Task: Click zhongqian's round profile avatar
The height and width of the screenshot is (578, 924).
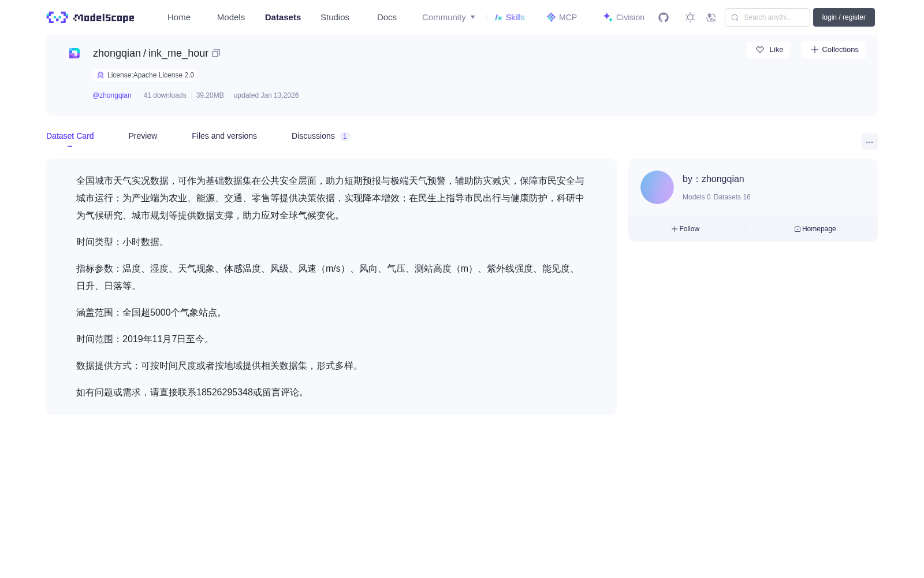Action: pos(657,187)
